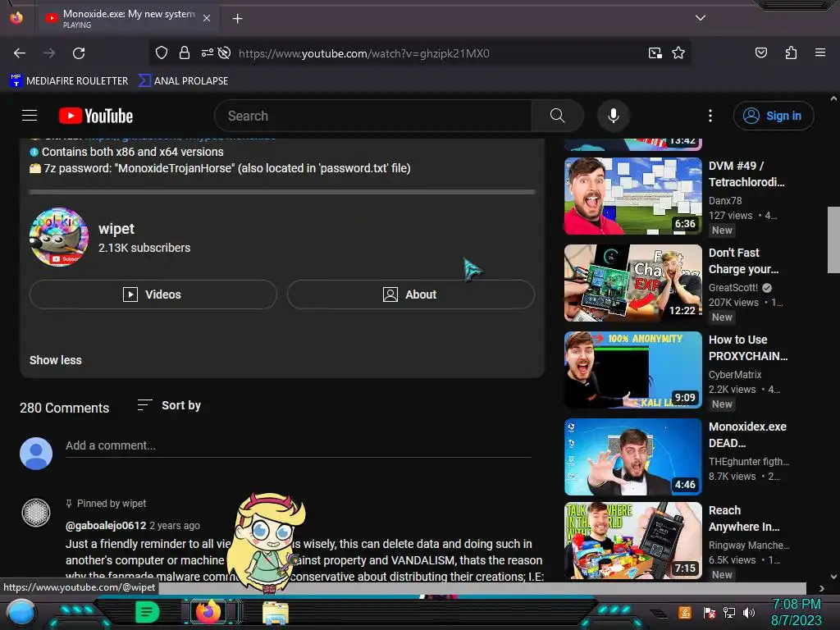Open picture-in-picture icon in address bar
The width and height of the screenshot is (840, 630).
(655, 53)
